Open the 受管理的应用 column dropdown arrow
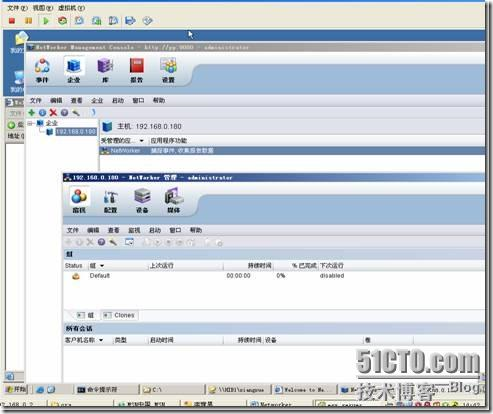Image resolution: width=493 pixels, height=414 pixels. pos(142,141)
